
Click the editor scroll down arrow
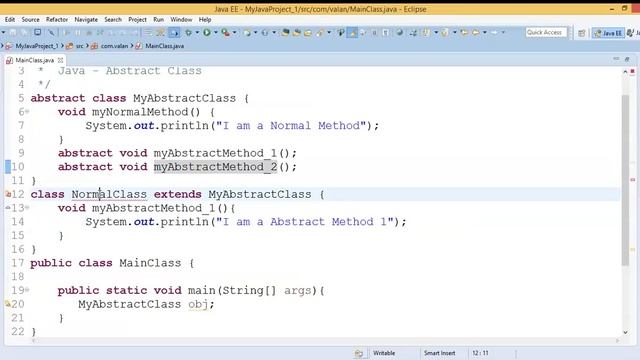coord(625,332)
